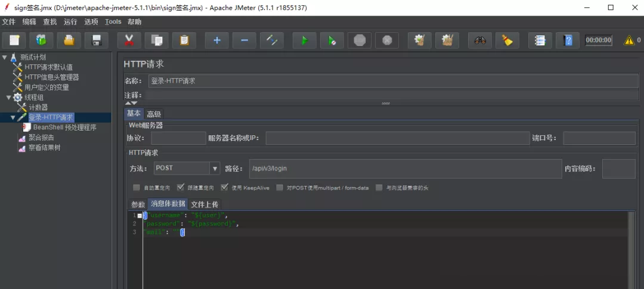Expand all nodes with the plus icon
Screen dimensions: 644x289
(x=217, y=41)
